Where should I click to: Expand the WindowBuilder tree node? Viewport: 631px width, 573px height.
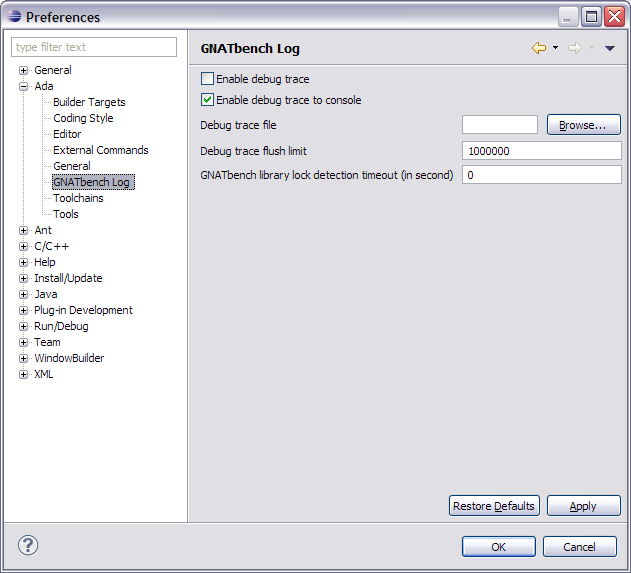click(23, 359)
